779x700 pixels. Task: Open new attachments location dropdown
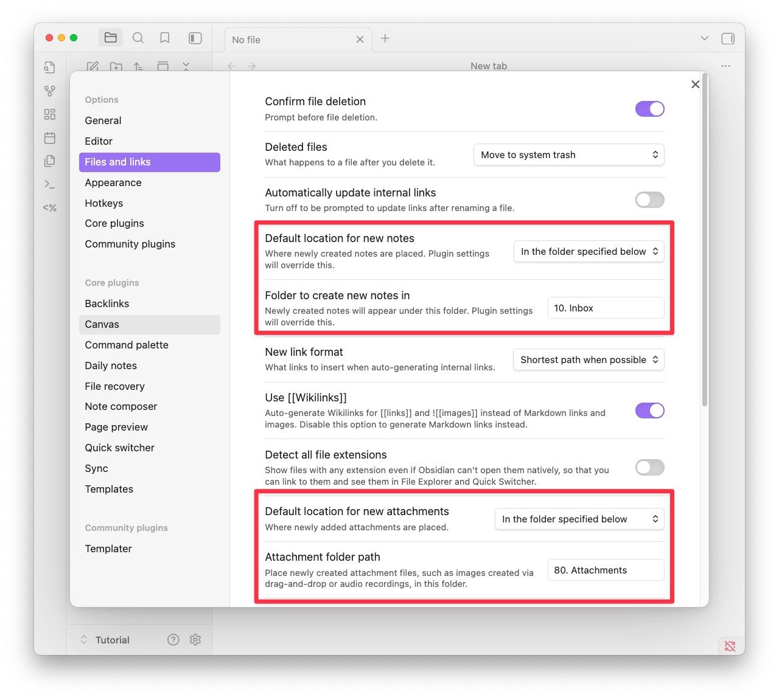pyautogui.click(x=579, y=519)
